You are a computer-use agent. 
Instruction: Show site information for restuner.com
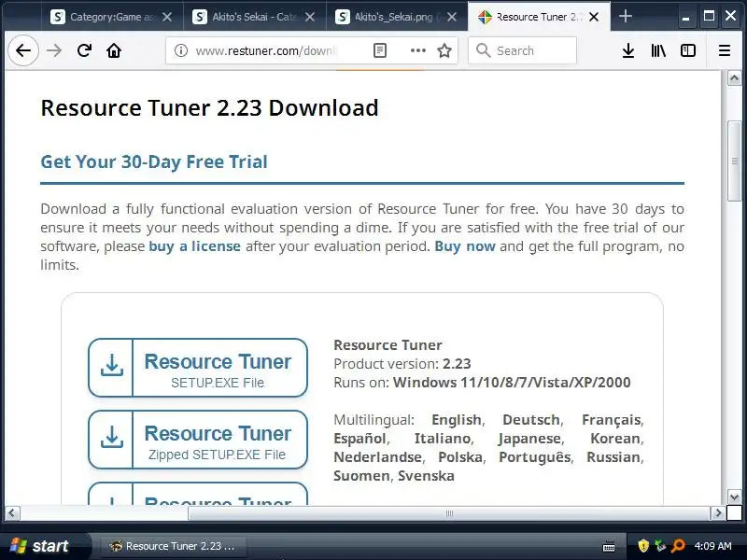(181, 50)
